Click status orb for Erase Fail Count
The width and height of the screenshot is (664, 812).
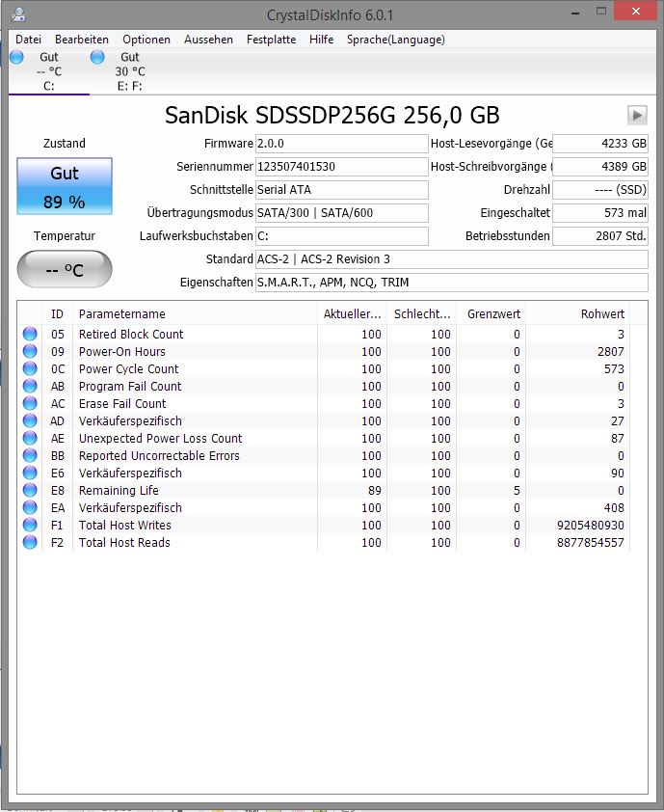[30, 403]
